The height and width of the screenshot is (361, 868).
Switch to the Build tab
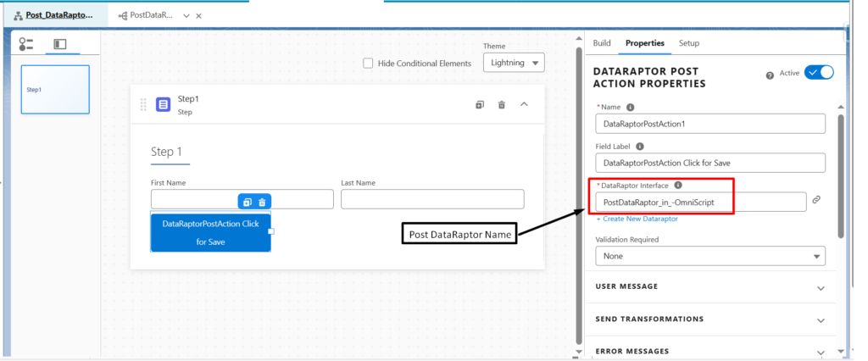602,43
